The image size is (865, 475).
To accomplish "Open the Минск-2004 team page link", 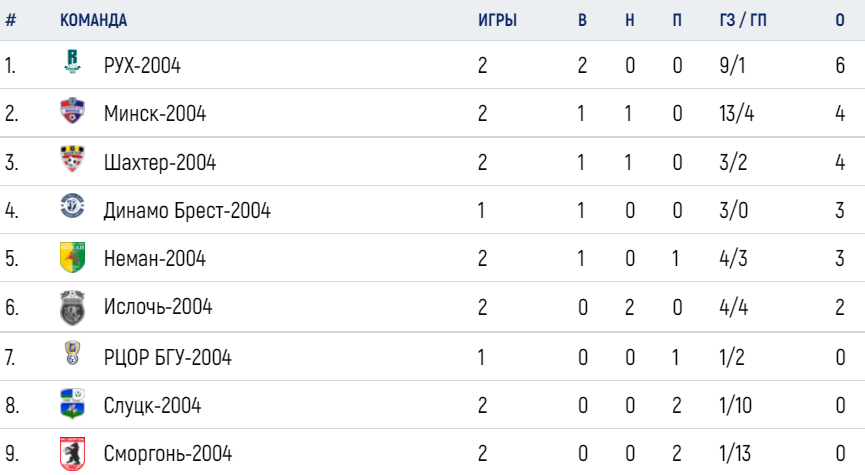I will coord(155,114).
